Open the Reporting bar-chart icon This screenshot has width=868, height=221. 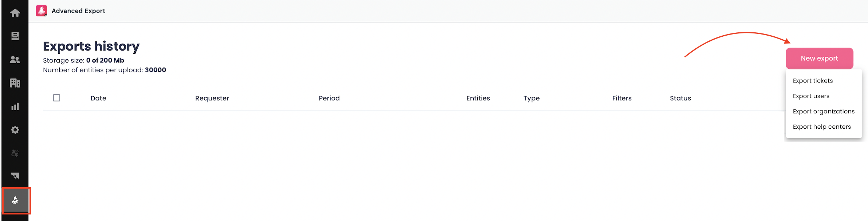pyautogui.click(x=15, y=107)
